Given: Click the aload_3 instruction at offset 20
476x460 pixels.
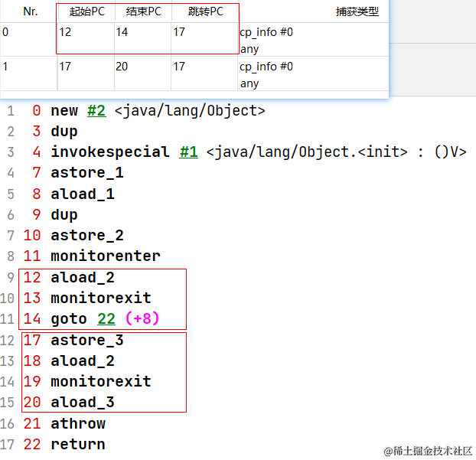Looking at the screenshot, I should click(83, 403).
